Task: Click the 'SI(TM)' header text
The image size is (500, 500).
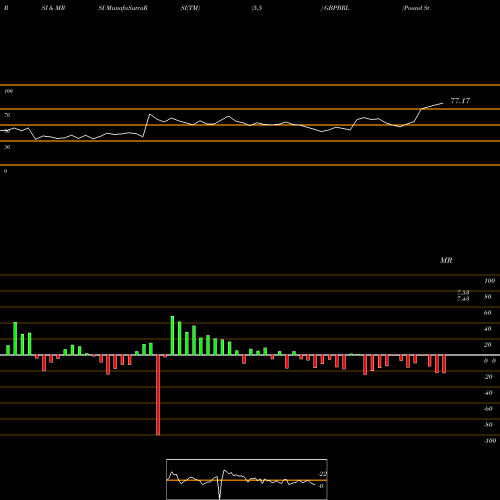Action: click(x=190, y=8)
